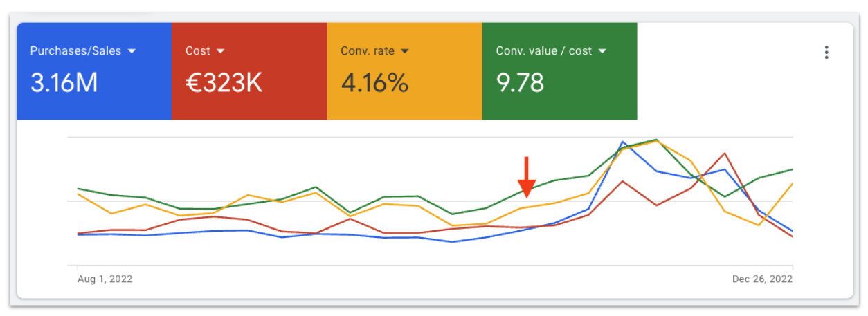
Task: Click the Dec 26, 2022 axis label
Action: click(762, 279)
